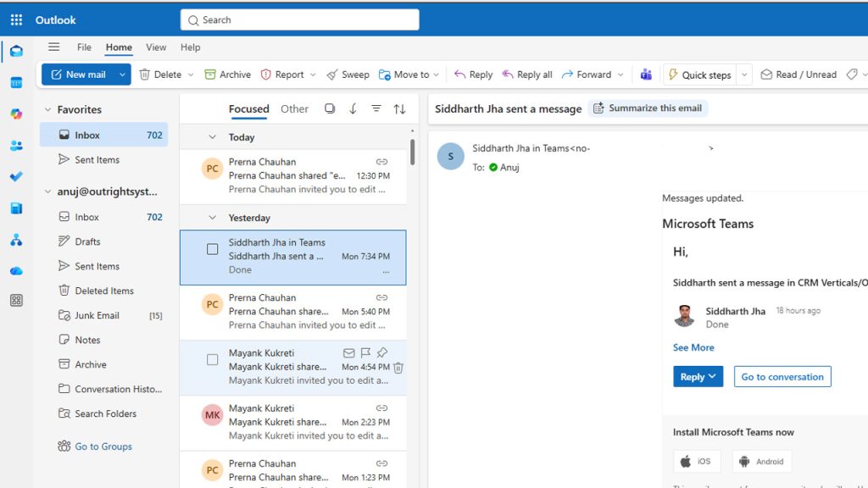Click select-all messages icon
The width and height of the screenshot is (868, 488).
[330, 109]
